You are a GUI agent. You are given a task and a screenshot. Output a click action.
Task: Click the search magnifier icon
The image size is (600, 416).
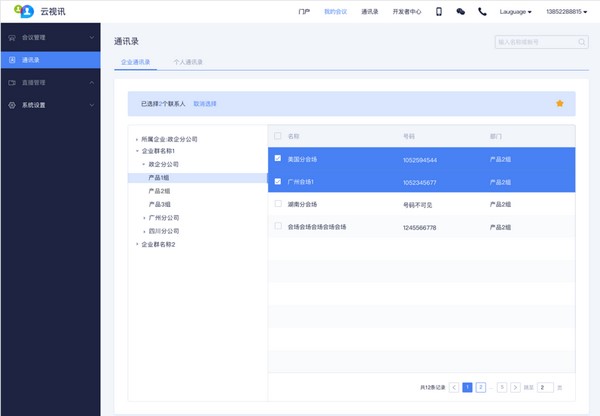[x=582, y=42]
